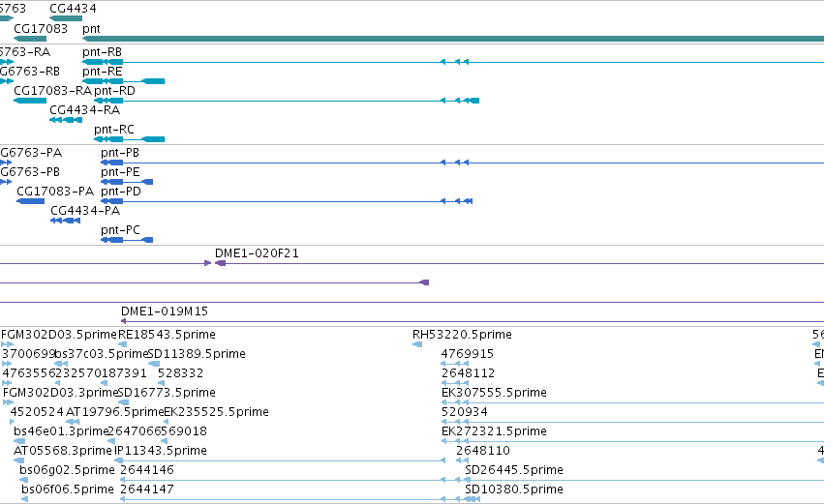This screenshot has width=824, height=504.
Task: Click the 4520524 EST feature
Action: (x=13, y=422)
